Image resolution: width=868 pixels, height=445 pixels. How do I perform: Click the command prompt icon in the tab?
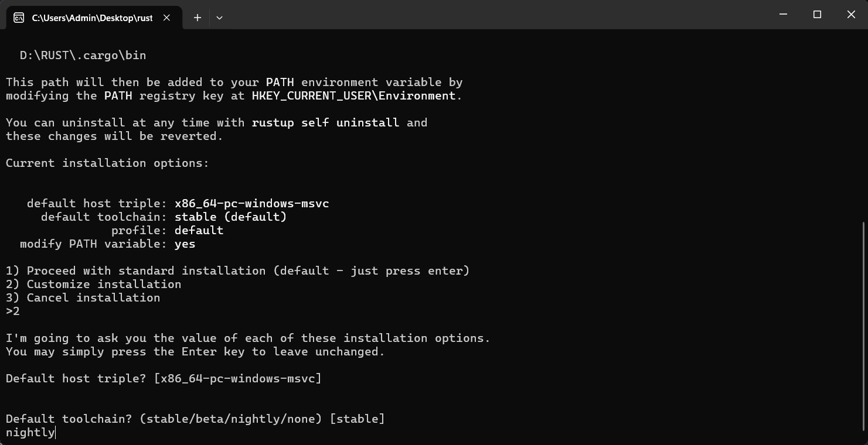click(x=19, y=18)
